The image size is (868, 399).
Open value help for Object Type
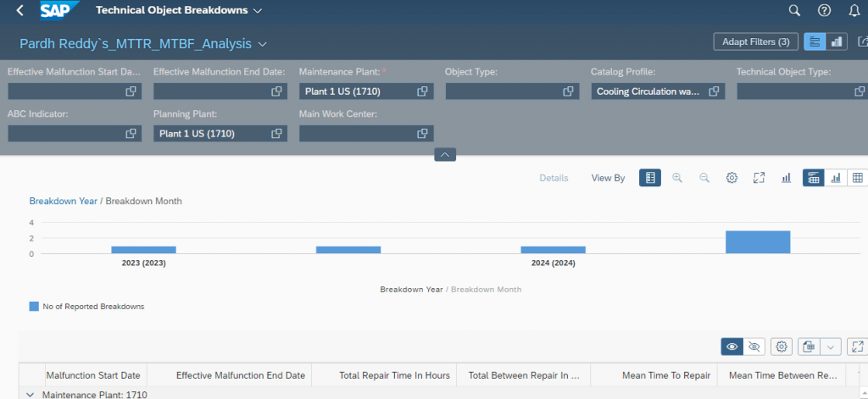click(568, 91)
